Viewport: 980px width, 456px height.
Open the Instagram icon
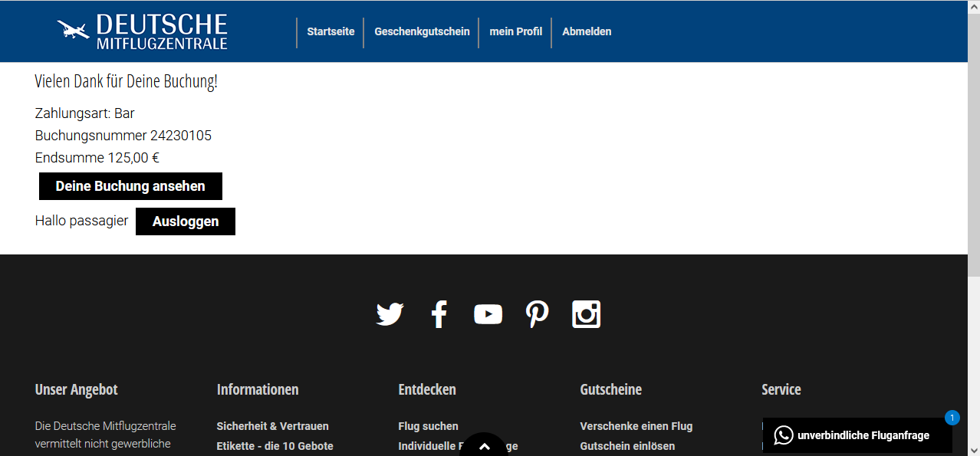click(586, 314)
